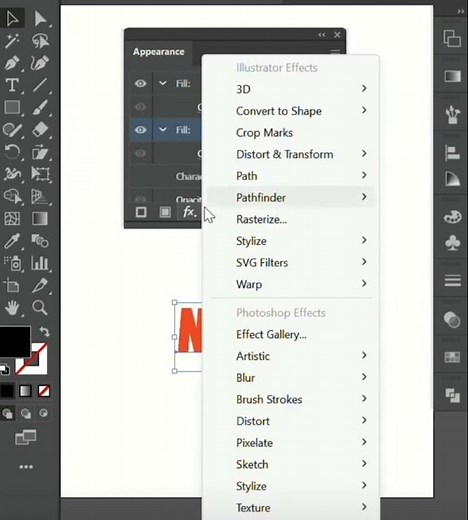Select the Mesh tool
468x520 pixels.
(x=12, y=219)
